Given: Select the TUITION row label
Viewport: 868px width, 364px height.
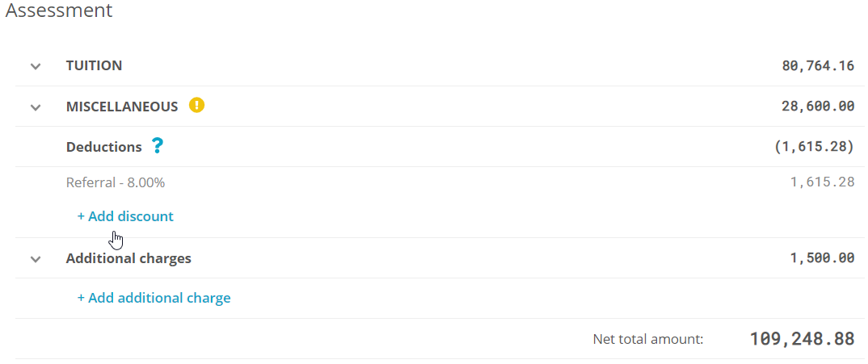Looking at the screenshot, I should tap(94, 65).
